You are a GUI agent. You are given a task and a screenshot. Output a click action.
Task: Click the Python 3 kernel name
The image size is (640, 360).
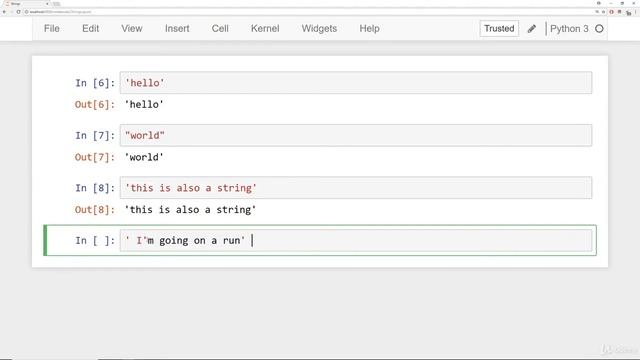pos(569,29)
